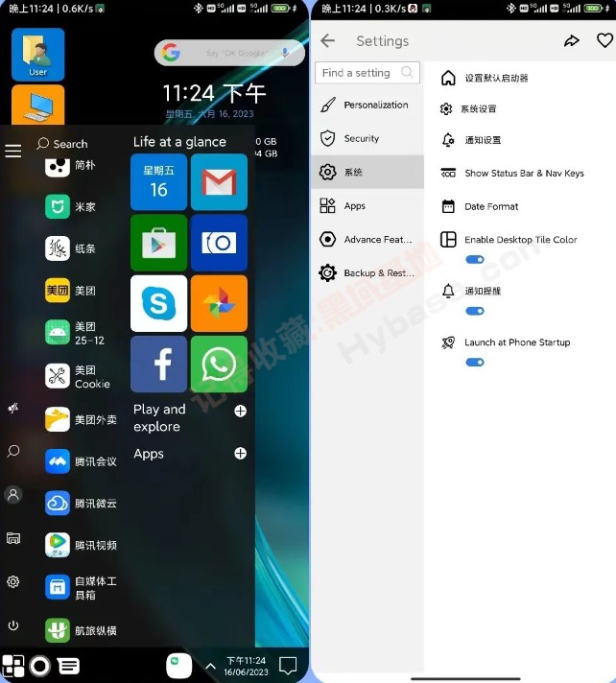Click the power icon in start sidebar
Viewport: 616px width, 683px height.
click(x=13, y=625)
